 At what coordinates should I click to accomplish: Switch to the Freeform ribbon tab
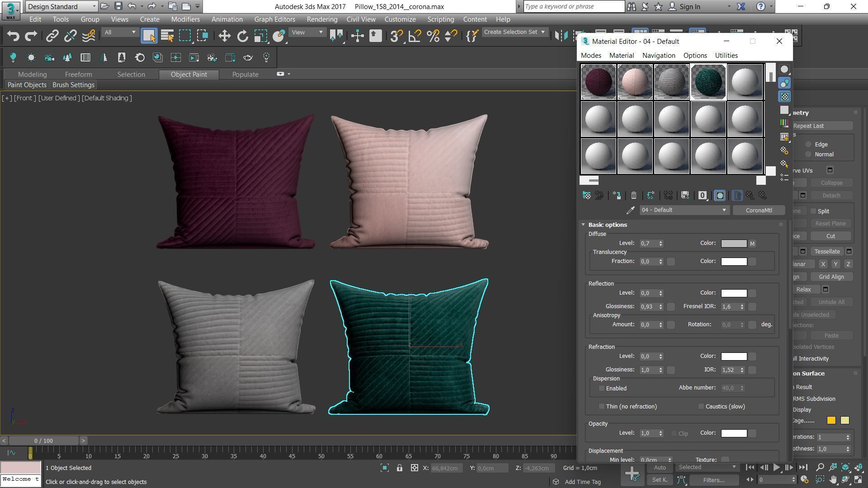point(78,75)
